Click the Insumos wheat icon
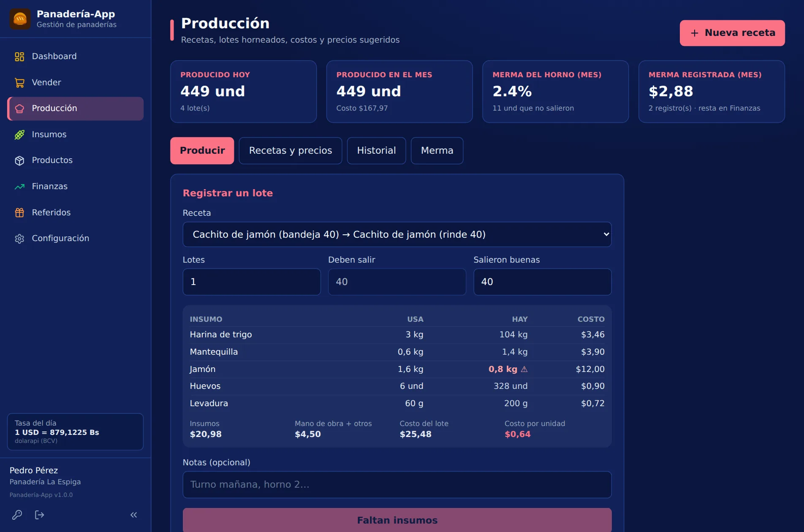Screen dimensions: 804x532 coord(19,135)
